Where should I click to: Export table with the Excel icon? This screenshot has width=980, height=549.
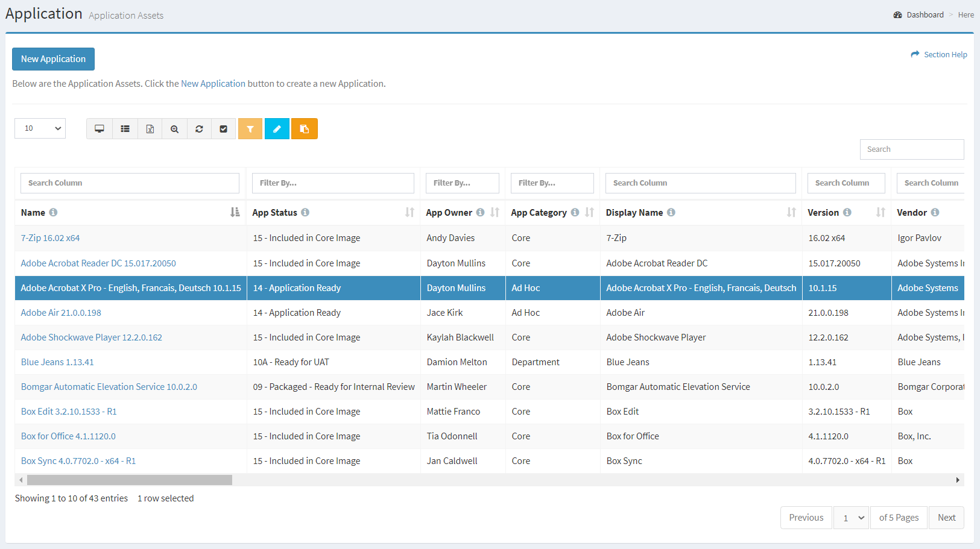(x=150, y=129)
